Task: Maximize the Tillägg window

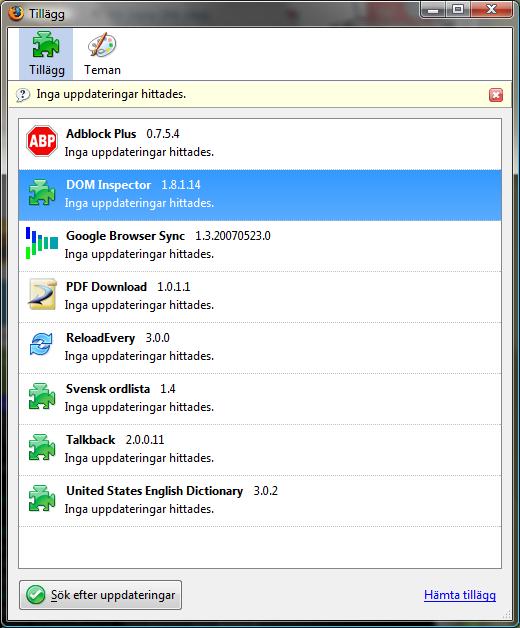Action: point(458,10)
